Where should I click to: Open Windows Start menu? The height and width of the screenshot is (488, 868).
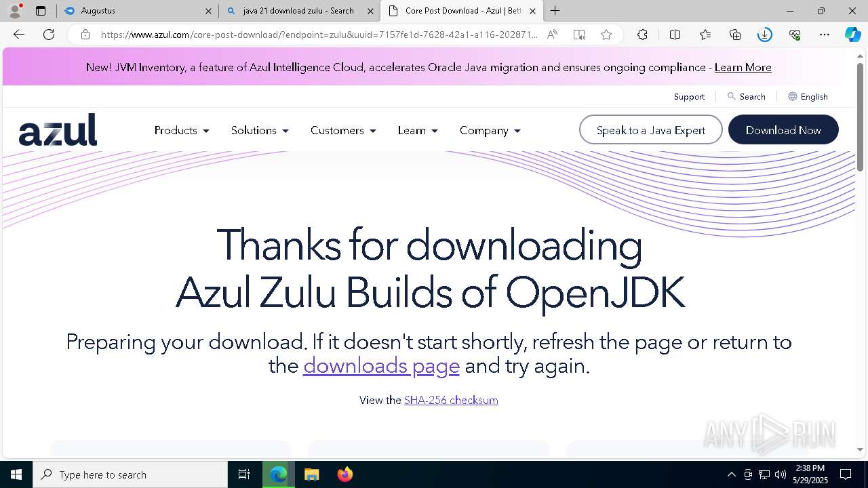[x=16, y=474]
